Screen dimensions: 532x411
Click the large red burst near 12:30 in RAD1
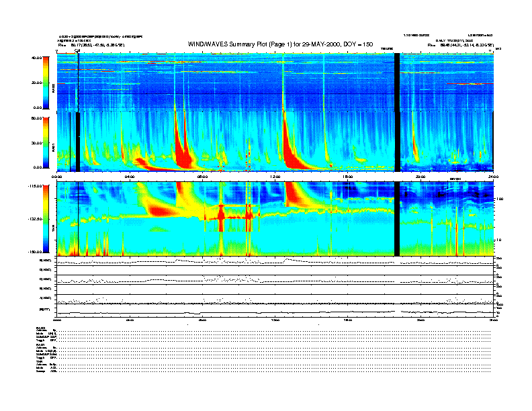click(290, 154)
